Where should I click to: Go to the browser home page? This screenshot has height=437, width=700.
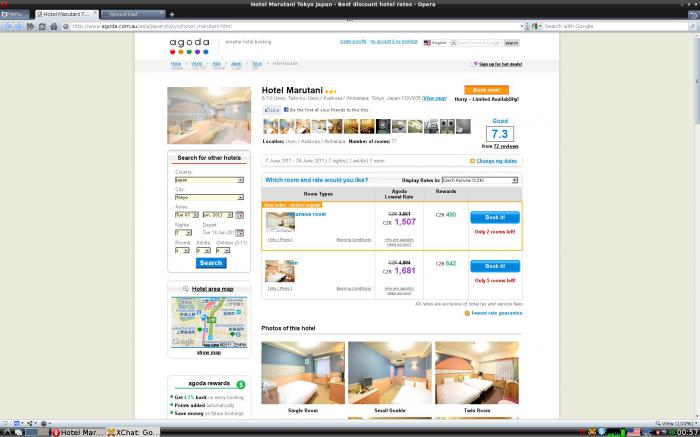pos(54,26)
